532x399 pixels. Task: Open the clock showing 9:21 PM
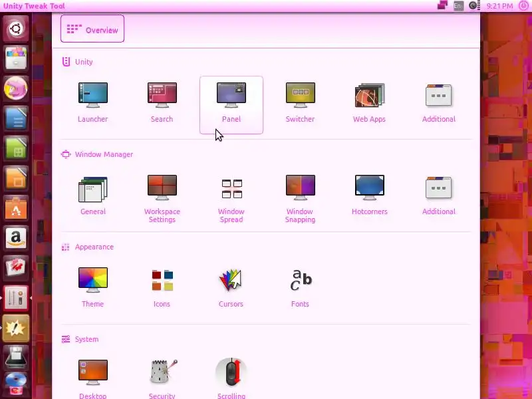click(x=499, y=6)
